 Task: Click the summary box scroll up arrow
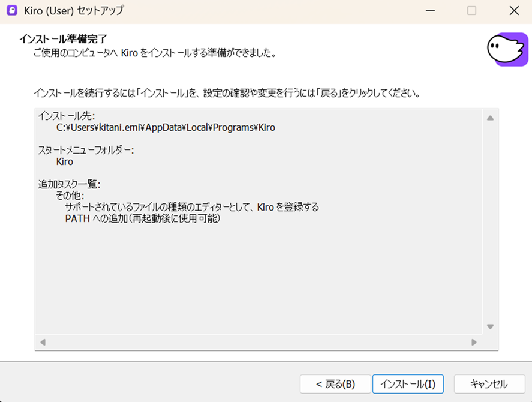(x=490, y=118)
